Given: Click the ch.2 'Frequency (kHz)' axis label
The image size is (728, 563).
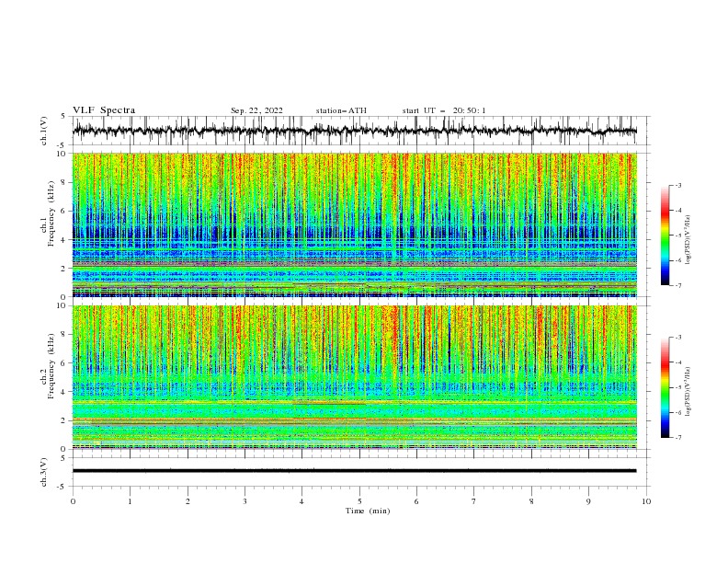Looking at the screenshot, I should 51,366.
